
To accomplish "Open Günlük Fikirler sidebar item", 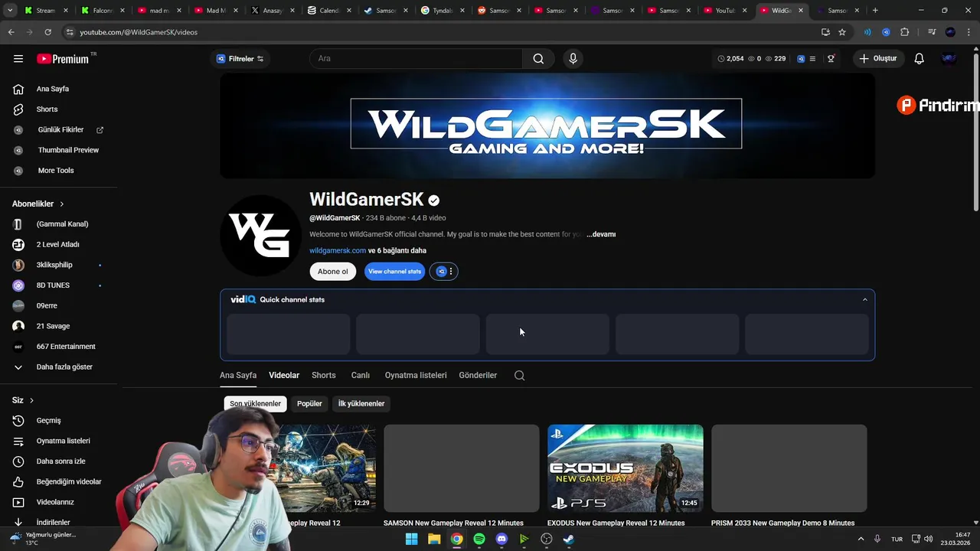I will [x=59, y=129].
